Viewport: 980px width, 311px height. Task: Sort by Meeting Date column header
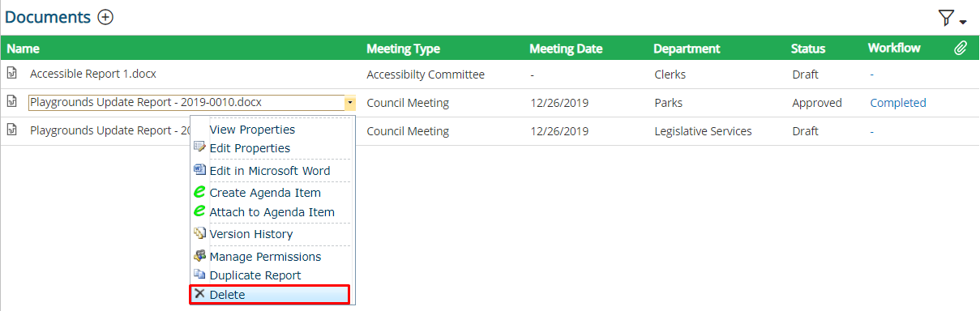[566, 49]
